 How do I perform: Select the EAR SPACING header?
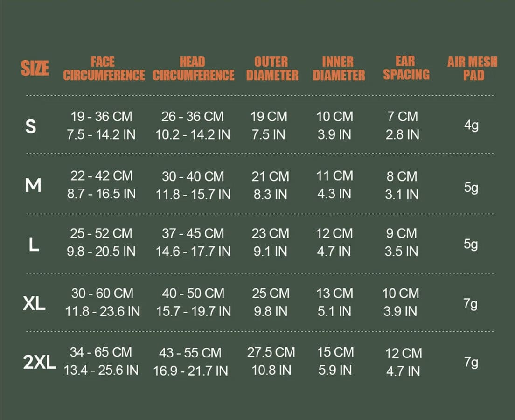(x=406, y=68)
